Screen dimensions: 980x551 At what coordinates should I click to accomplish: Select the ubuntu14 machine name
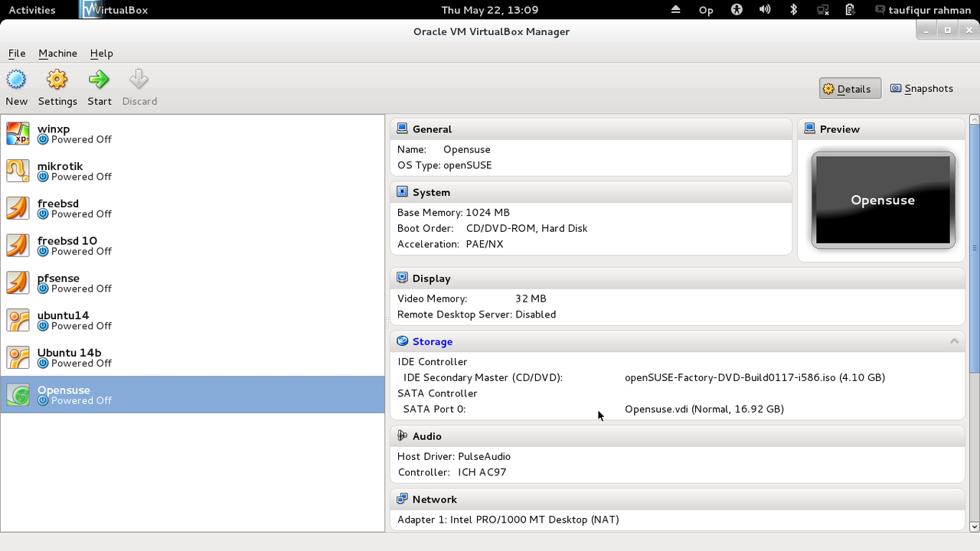point(63,315)
